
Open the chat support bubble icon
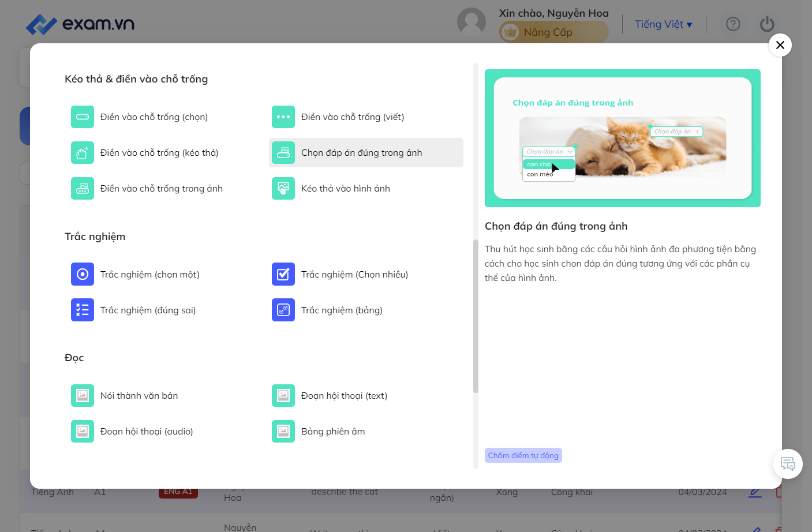coord(788,464)
